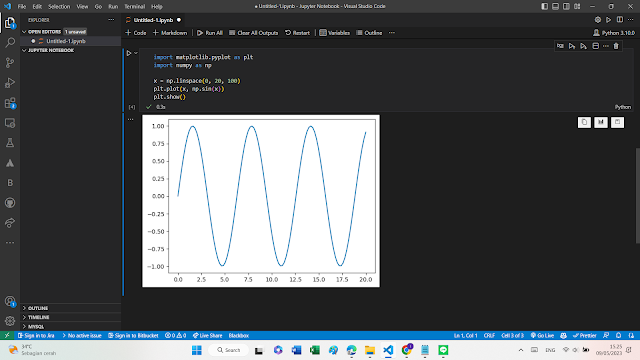
Task: Toggle the secondary side bar layout
Action: click(566, 6)
